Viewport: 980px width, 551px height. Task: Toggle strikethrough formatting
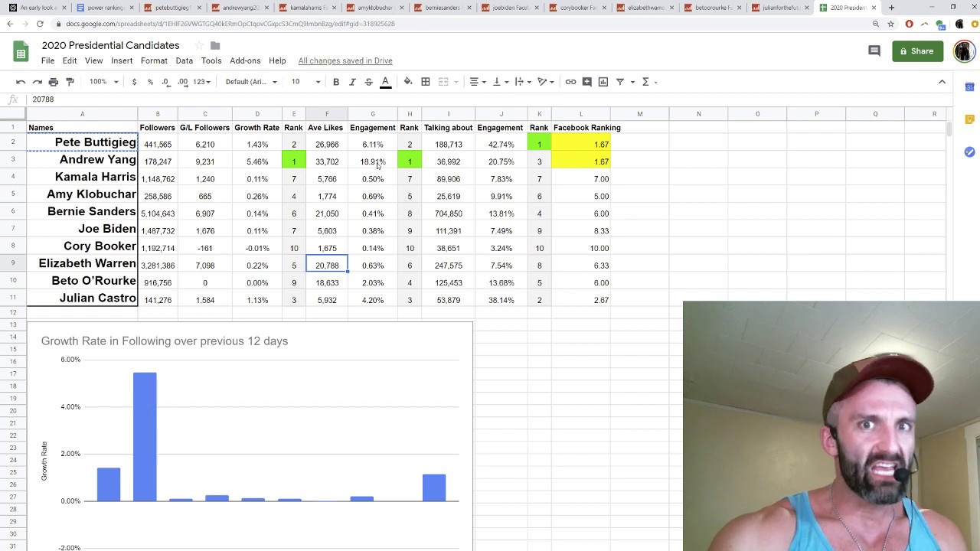[x=368, y=82]
